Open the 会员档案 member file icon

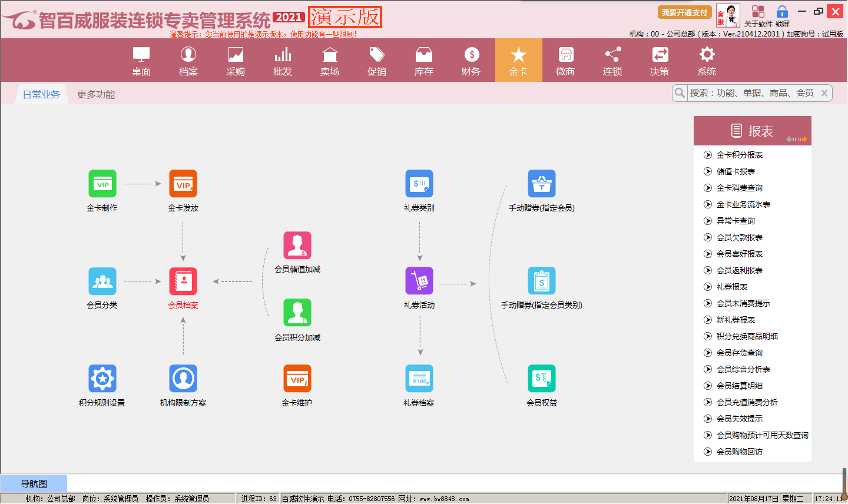tap(183, 281)
